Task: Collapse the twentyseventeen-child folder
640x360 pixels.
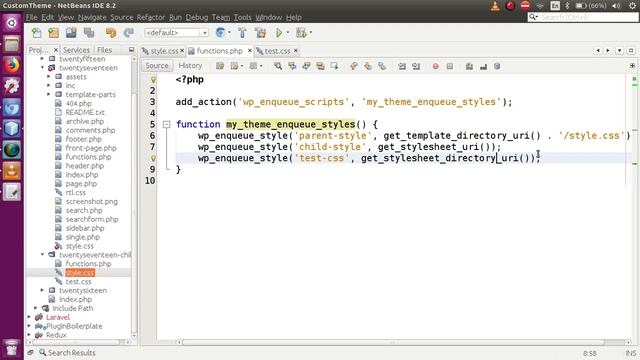Action: (42, 255)
